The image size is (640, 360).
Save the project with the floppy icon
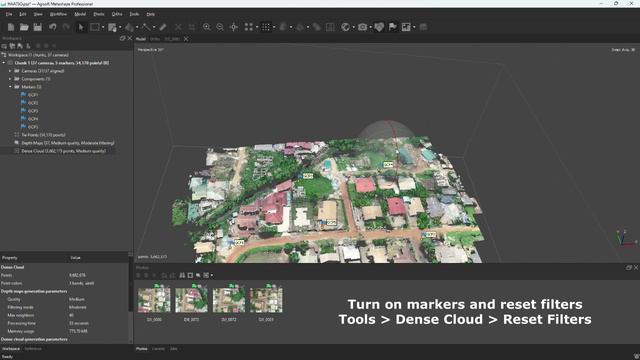(x=38, y=27)
